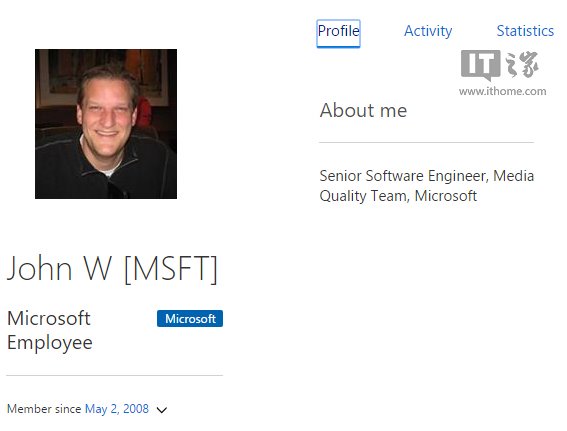Expand the member since chevron arrow
This screenshot has width=567, height=431.
coord(162,410)
